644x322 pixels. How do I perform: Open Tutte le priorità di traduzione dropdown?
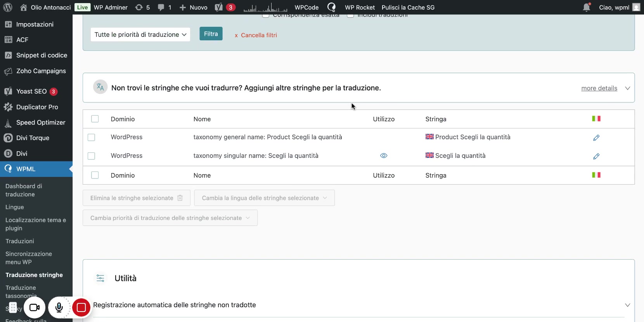pos(140,35)
